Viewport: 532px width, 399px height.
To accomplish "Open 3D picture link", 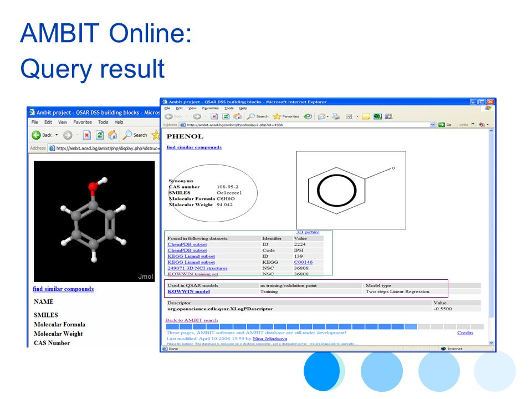I will pyautogui.click(x=308, y=232).
